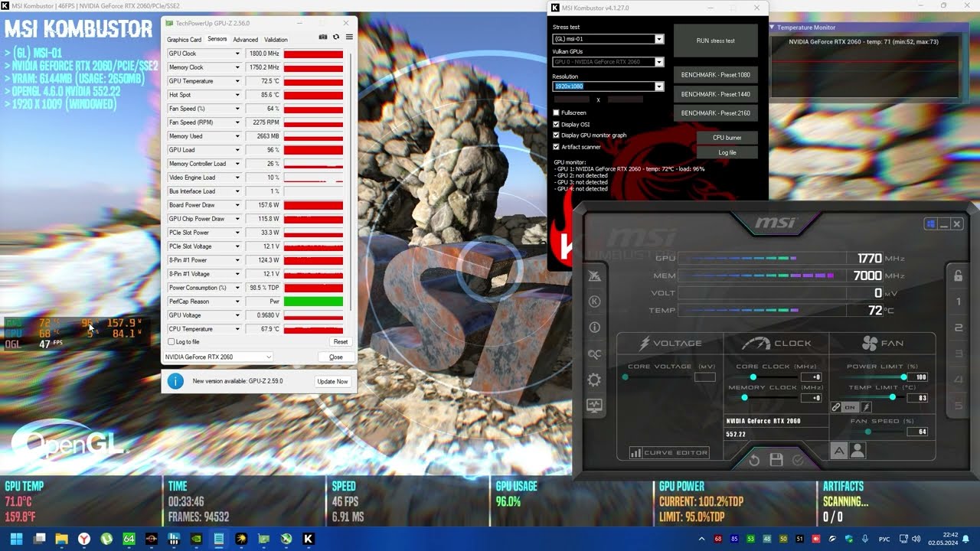The image size is (980, 551).
Task: Select Afterburner profile slot 1
Action: coord(958,302)
